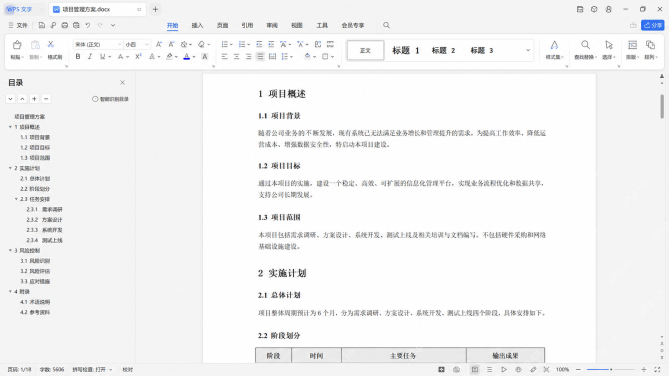Increase font size with the larger A icon
Viewport: 669px width, 376px height.
[159, 44]
